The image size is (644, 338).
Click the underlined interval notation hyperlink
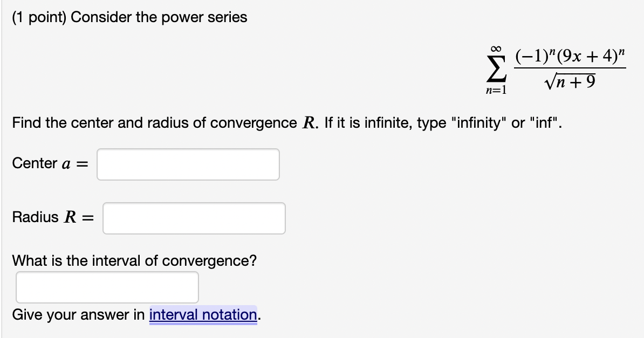pos(202,314)
